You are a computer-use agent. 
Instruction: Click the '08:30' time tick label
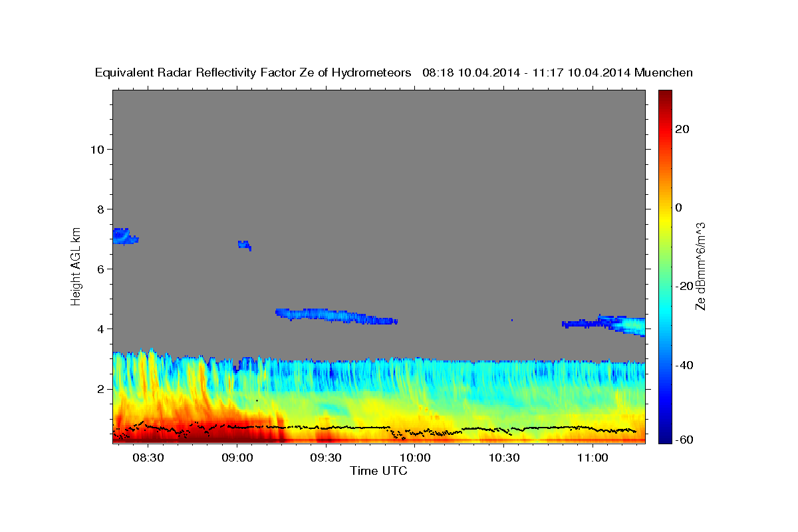coord(148,458)
